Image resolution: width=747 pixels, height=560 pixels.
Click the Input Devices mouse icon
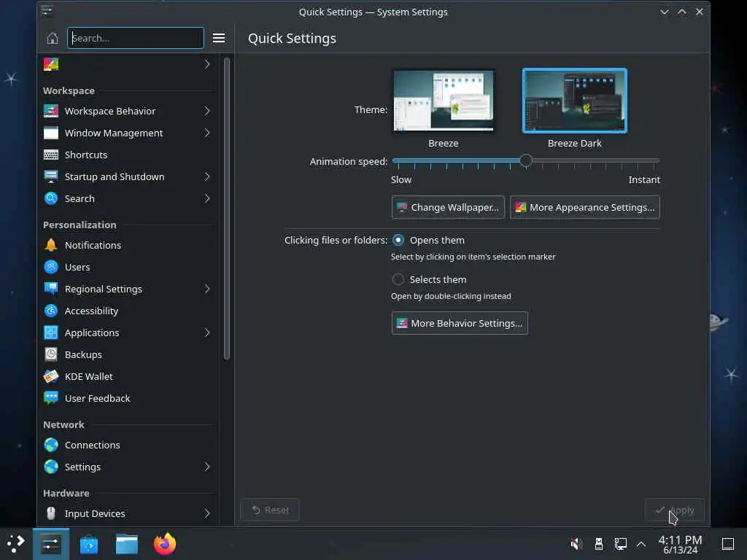coord(51,514)
